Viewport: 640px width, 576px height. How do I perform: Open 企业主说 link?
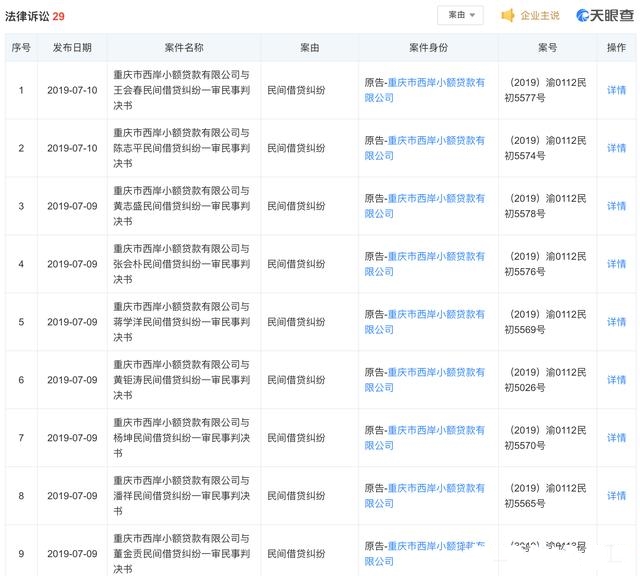pos(540,16)
